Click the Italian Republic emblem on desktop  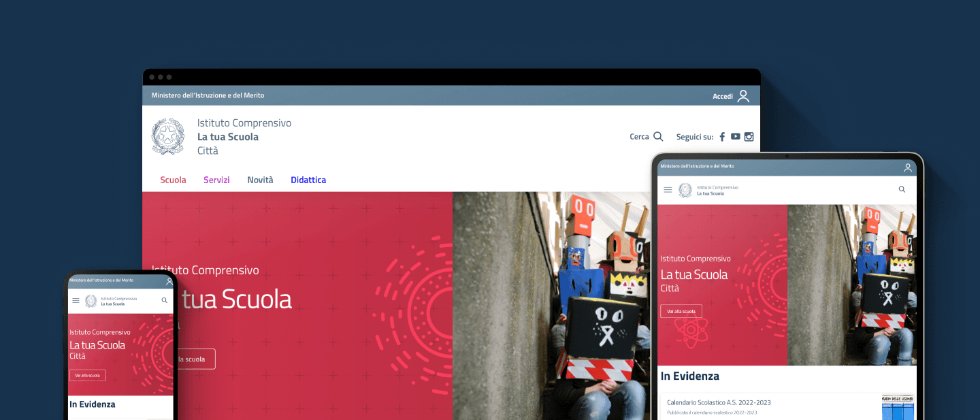tap(167, 137)
